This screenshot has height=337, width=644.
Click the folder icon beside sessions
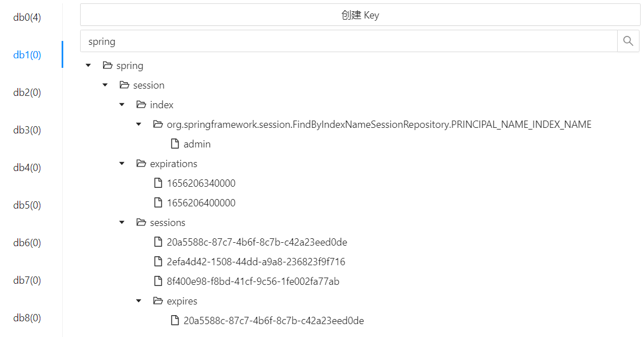coord(141,223)
